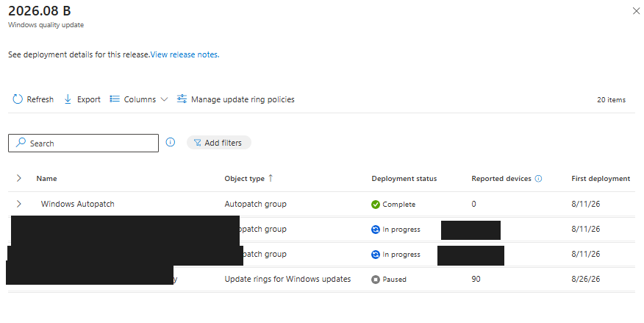This screenshot has height=323, width=644.
Task: Sort by Object type column header
Action: pos(244,178)
